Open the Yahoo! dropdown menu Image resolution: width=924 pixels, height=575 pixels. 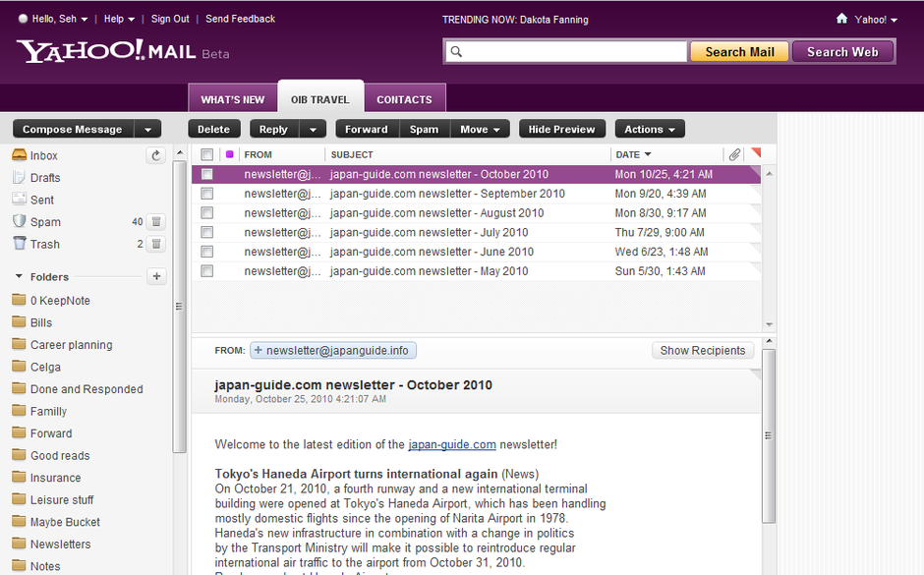click(x=876, y=20)
